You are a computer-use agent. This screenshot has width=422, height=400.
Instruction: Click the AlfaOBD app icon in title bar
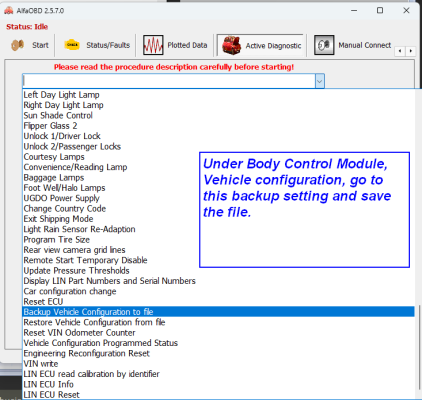[9, 10]
